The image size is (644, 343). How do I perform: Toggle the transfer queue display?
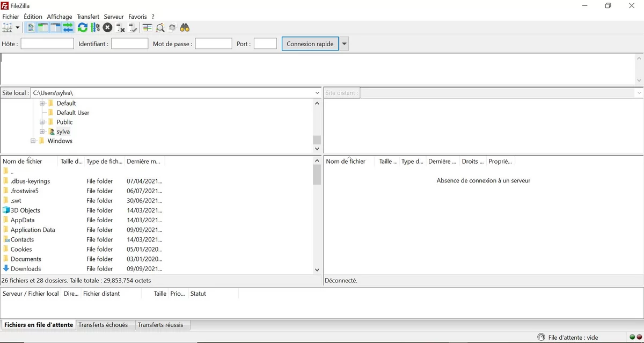(68, 27)
